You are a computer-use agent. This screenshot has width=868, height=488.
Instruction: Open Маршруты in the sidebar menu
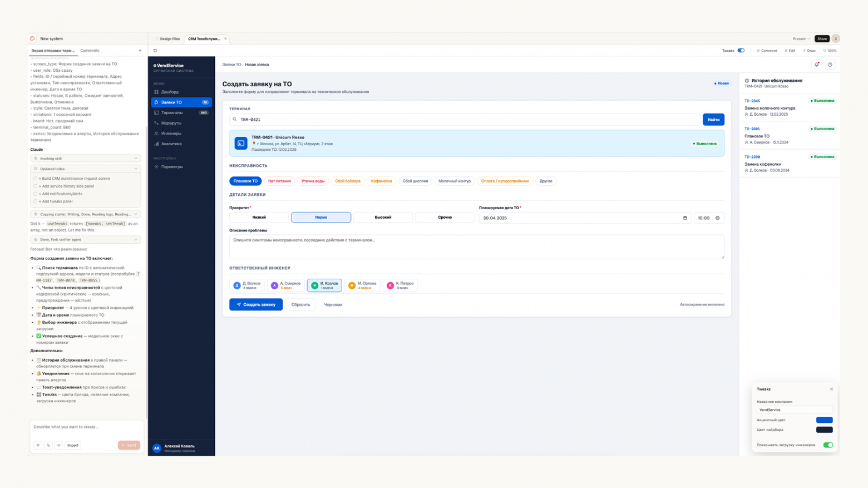point(181,123)
